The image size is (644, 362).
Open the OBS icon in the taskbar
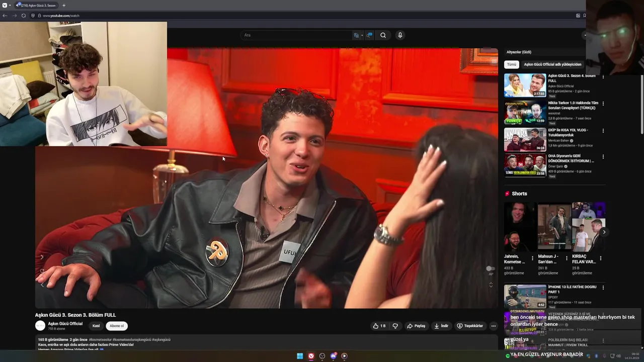[x=322, y=356]
